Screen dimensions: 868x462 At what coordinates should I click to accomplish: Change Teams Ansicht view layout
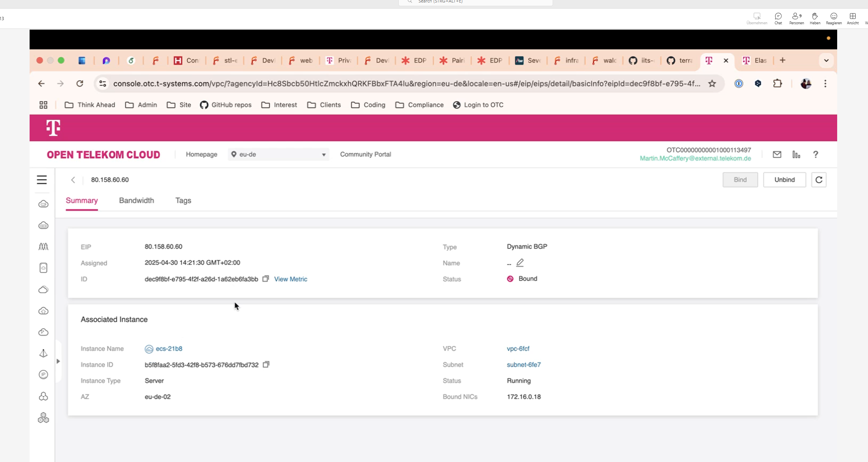(852, 19)
